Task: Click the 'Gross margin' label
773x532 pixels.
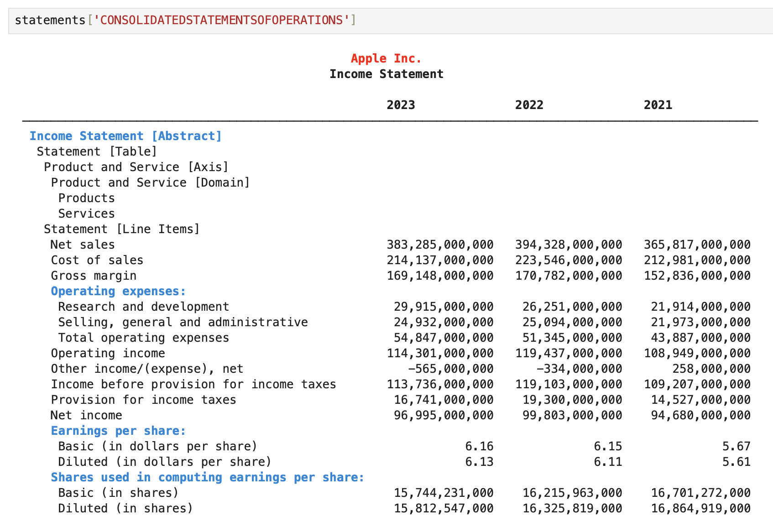Action: click(94, 276)
